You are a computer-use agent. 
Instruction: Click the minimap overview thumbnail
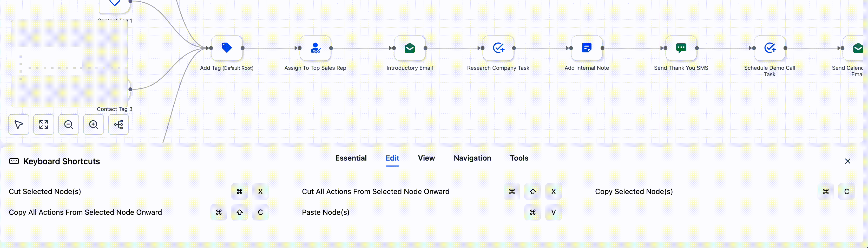tap(69, 63)
